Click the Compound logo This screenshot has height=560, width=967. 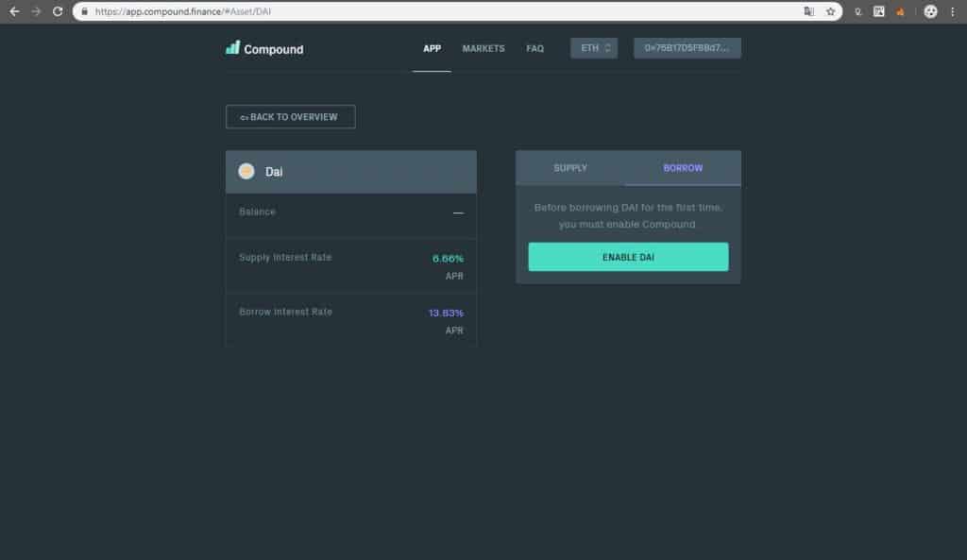pos(264,49)
